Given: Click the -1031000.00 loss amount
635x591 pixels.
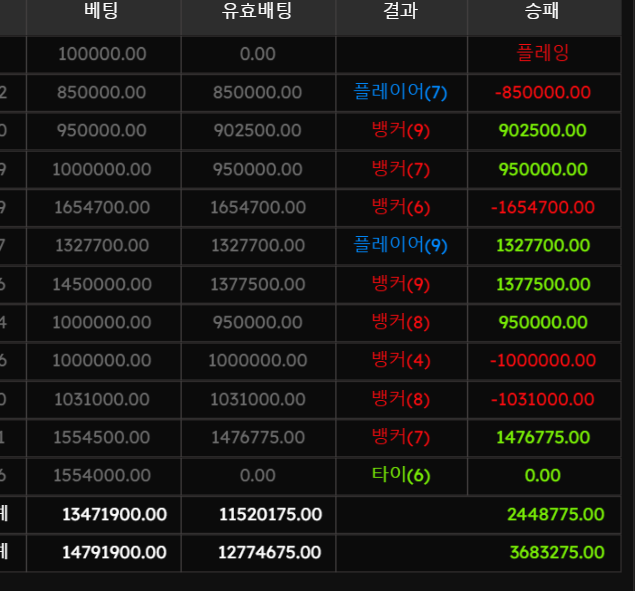Looking at the screenshot, I should coord(542,399).
